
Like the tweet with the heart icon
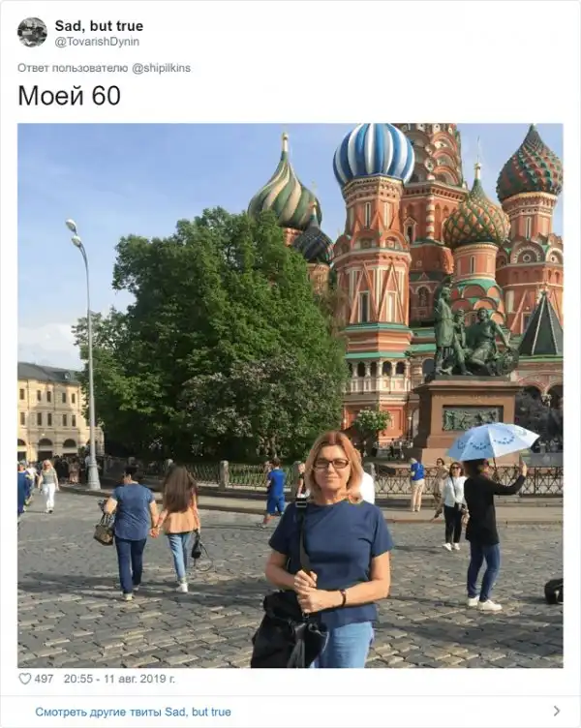(x=24, y=679)
